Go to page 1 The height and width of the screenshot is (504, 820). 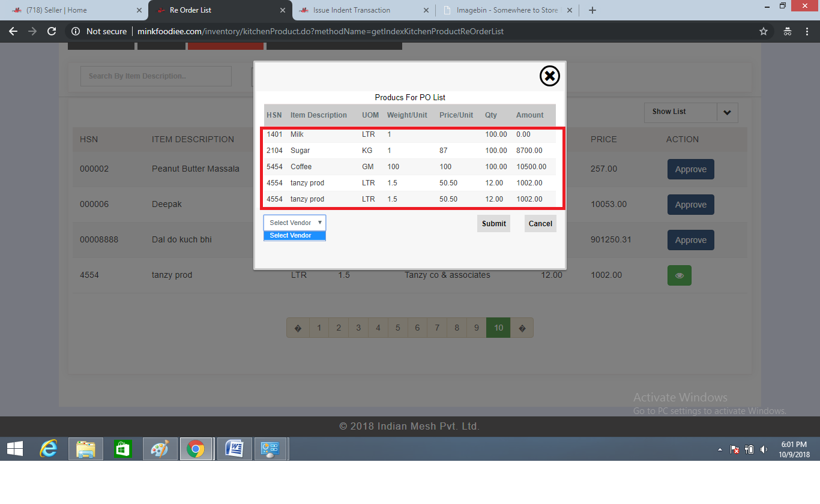pos(319,328)
